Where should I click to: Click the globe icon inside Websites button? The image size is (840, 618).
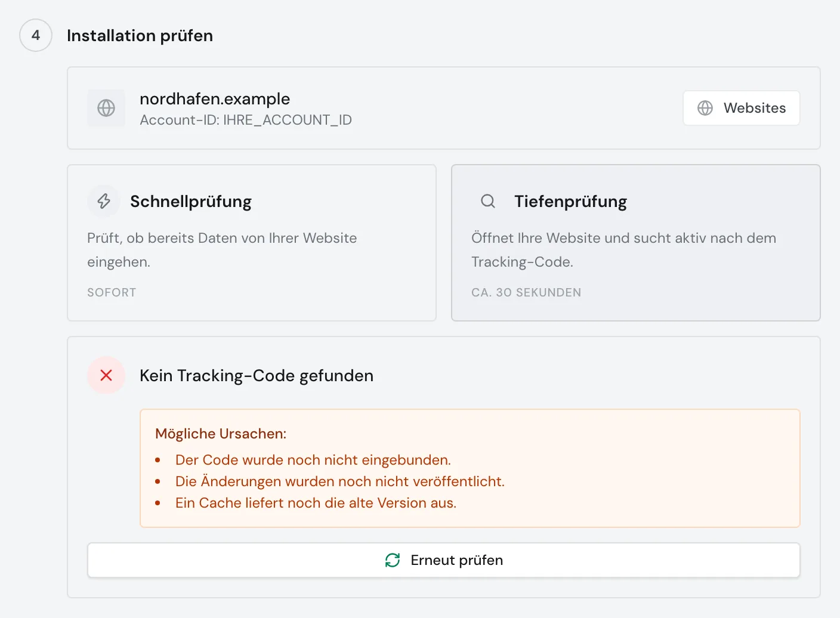tap(705, 108)
